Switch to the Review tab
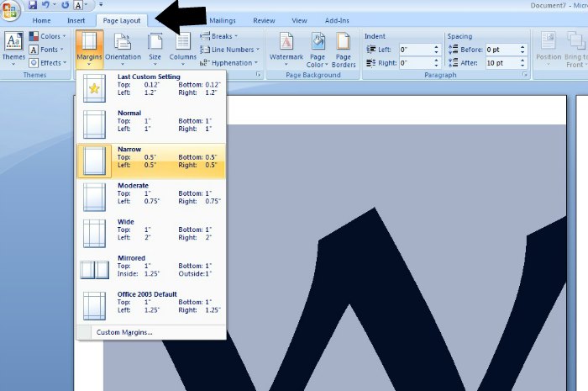The width and height of the screenshot is (588, 391). [x=264, y=21]
